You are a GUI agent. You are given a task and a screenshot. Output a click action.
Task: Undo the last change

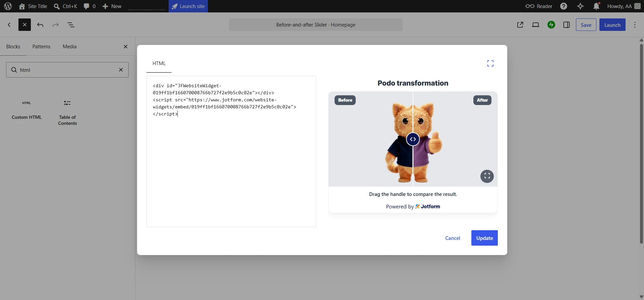click(x=40, y=25)
